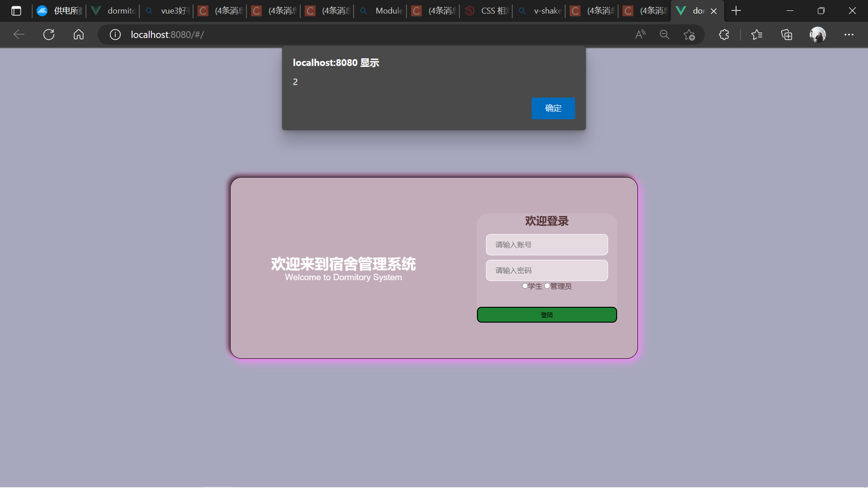Start Read Aloud for this page

pyautogui.click(x=640, y=34)
